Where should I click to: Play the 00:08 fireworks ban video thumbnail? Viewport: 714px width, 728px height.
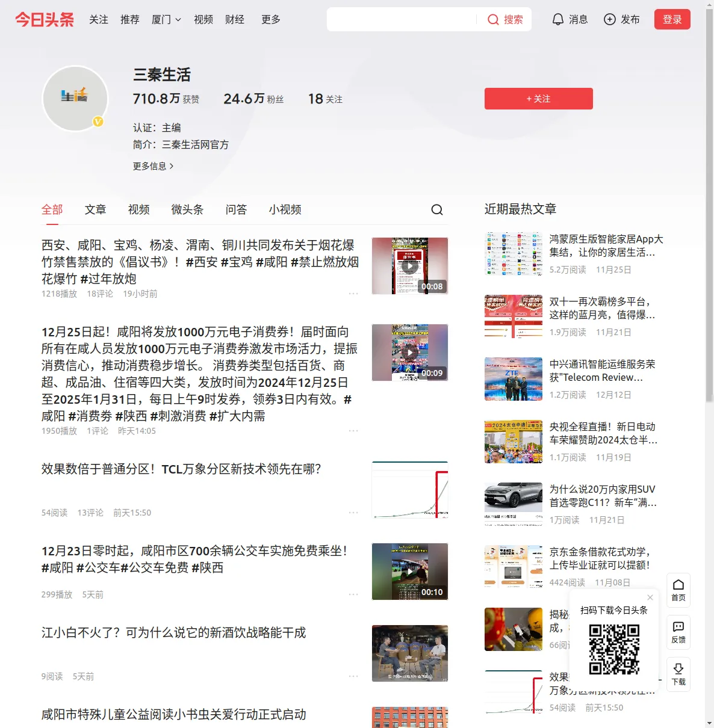point(410,266)
